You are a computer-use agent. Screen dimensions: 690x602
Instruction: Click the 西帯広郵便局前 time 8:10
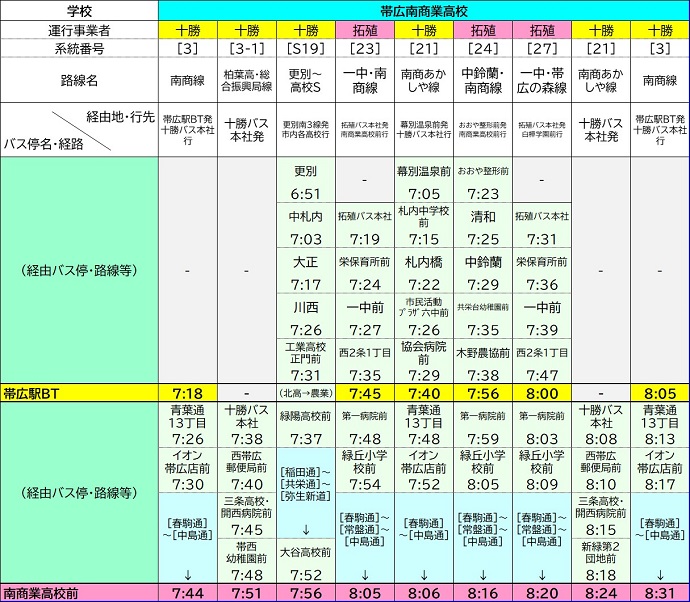[601, 484]
